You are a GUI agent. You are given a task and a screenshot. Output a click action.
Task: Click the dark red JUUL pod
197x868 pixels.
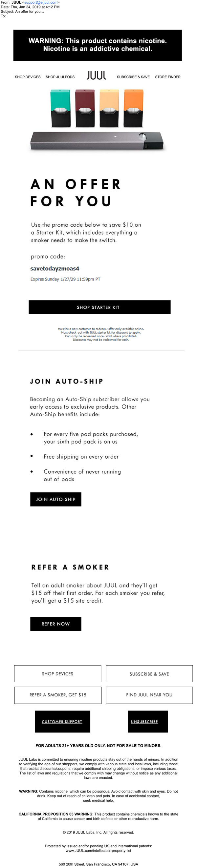pos(85,108)
